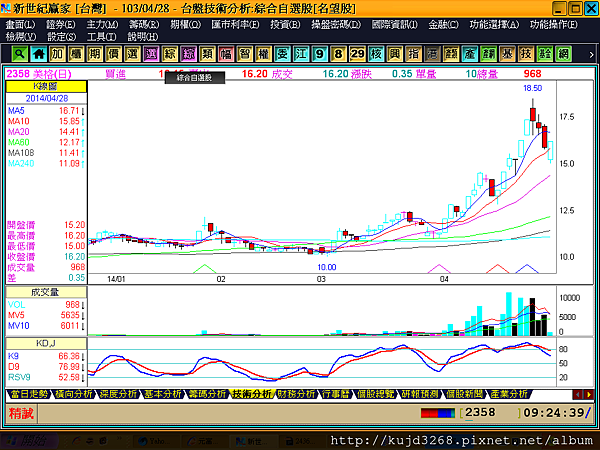Switch to the 產業分析 tab
Viewport: 600px width, 450px height.
click(x=509, y=394)
